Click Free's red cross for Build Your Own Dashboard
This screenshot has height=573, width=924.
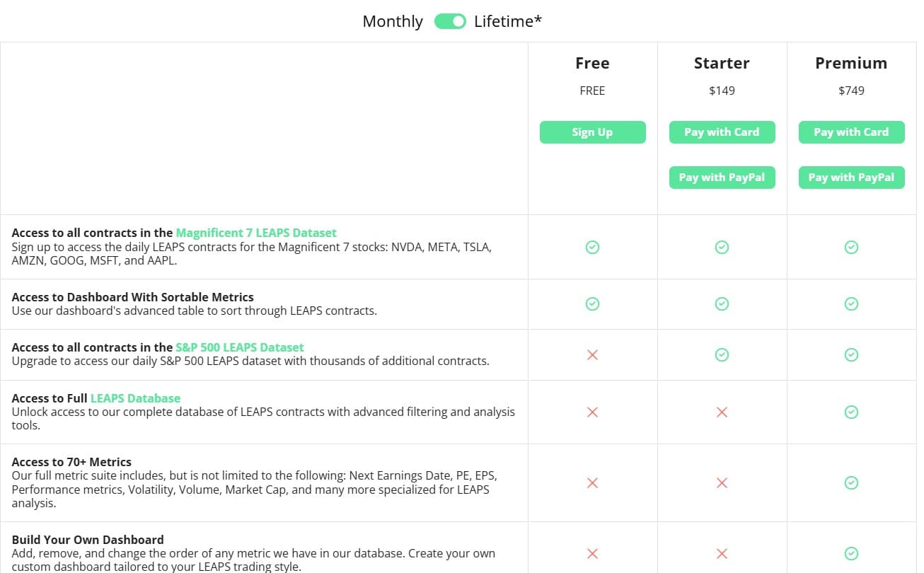click(x=592, y=554)
